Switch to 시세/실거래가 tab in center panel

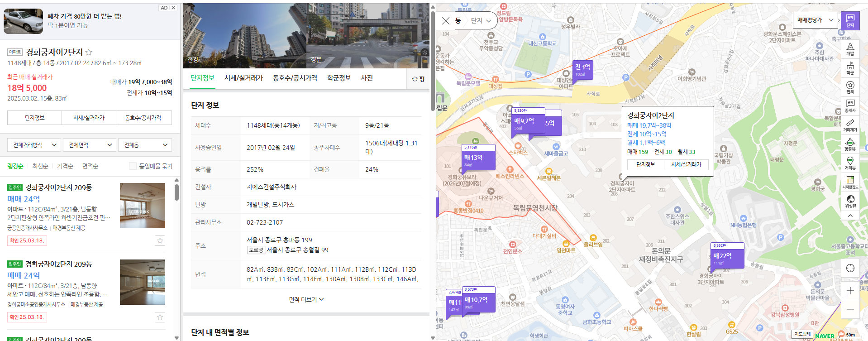coord(243,78)
